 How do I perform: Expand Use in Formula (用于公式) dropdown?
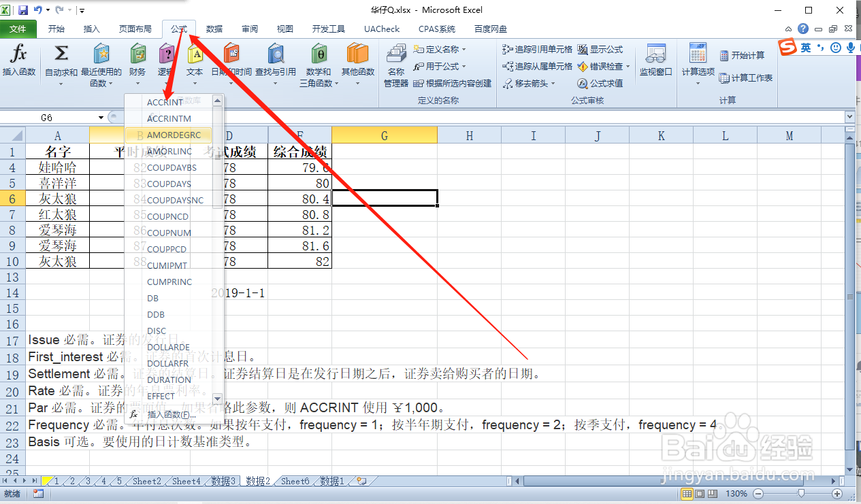coord(464,67)
